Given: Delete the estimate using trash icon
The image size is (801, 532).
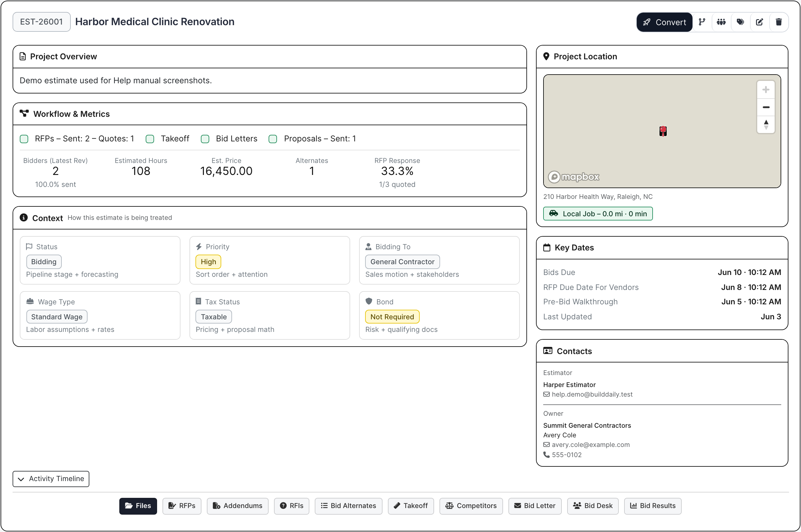Looking at the screenshot, I should pos(779,22).
